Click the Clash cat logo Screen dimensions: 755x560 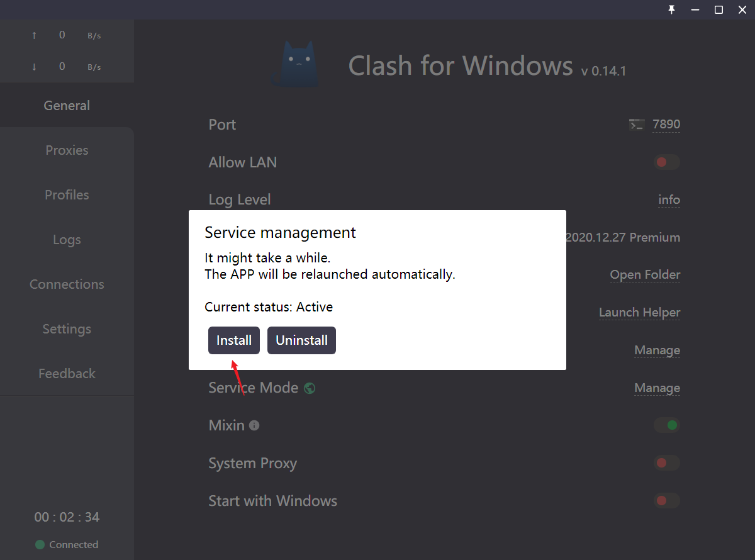(295, 64)
